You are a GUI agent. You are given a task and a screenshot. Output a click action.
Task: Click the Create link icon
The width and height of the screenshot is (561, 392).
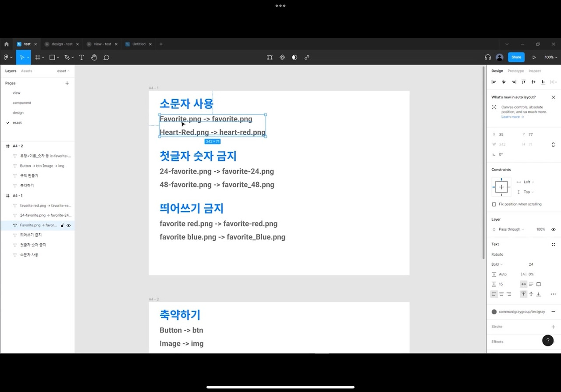click(307, 57)
